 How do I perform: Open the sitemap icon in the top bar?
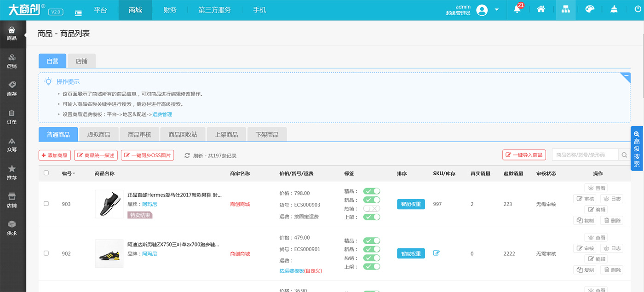click(x=565, y=9)
